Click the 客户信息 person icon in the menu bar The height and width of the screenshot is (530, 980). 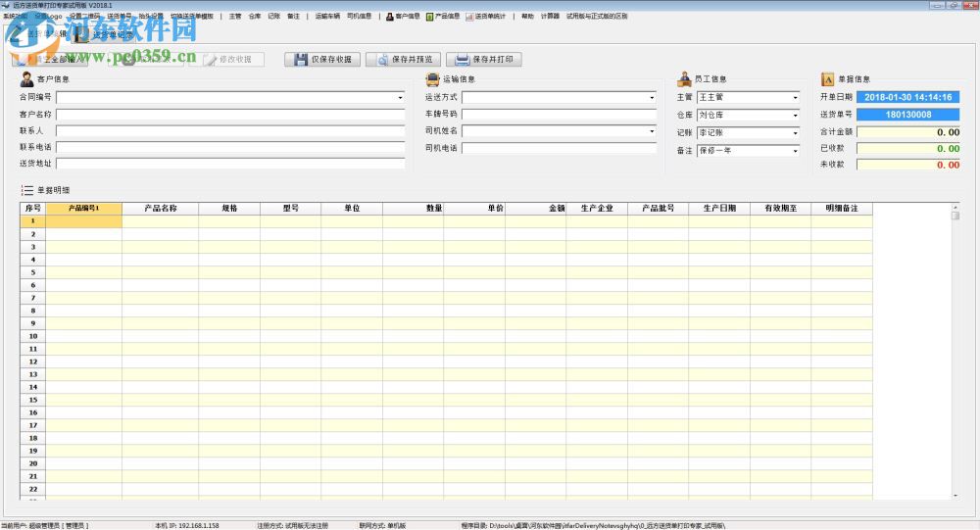389,17
